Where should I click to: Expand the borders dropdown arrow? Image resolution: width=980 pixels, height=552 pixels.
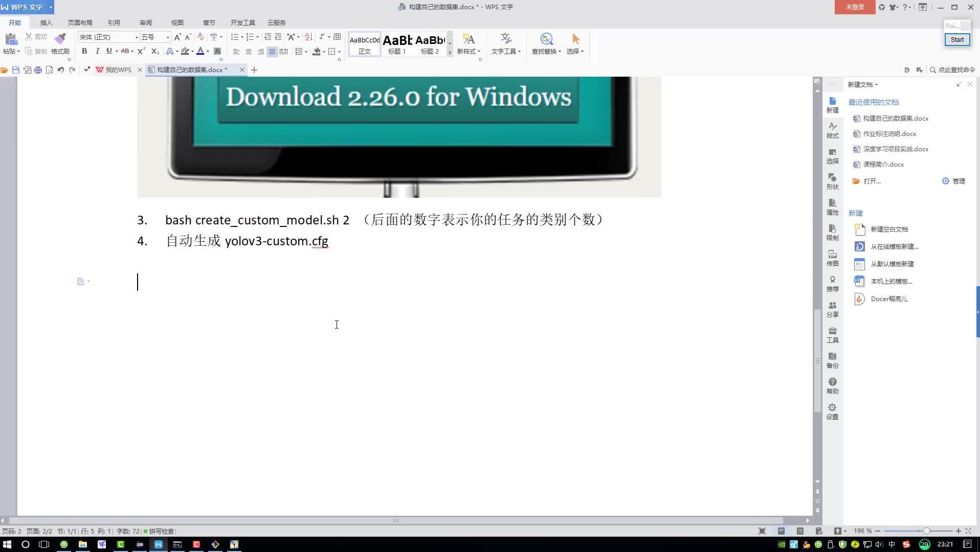(340, 52)
